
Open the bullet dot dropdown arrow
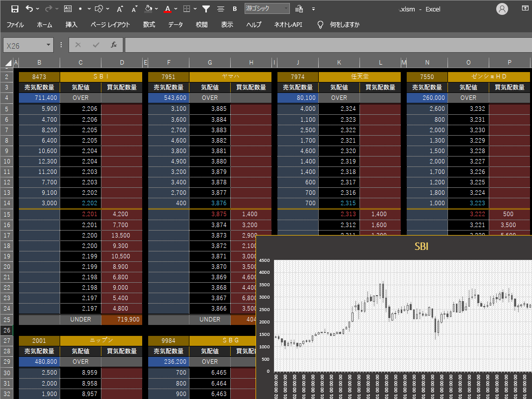(89, 9)
